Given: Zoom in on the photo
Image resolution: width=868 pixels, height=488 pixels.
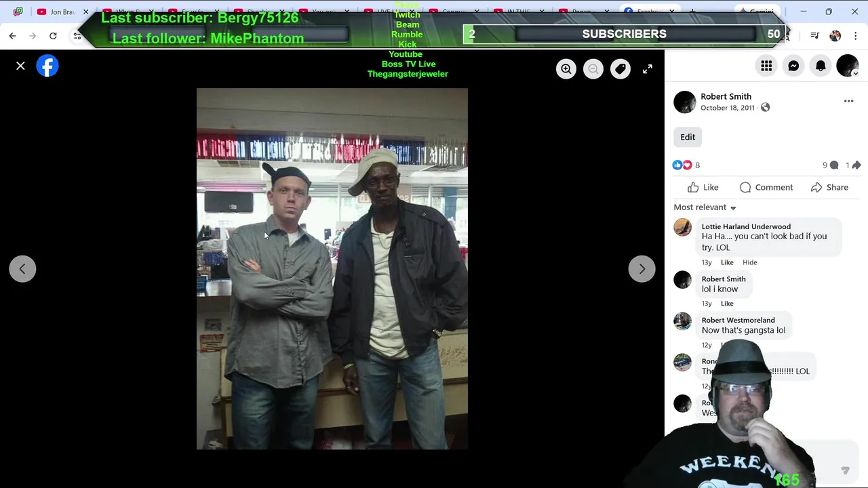Looking at the screenshot, I should [x=566, y=68].
